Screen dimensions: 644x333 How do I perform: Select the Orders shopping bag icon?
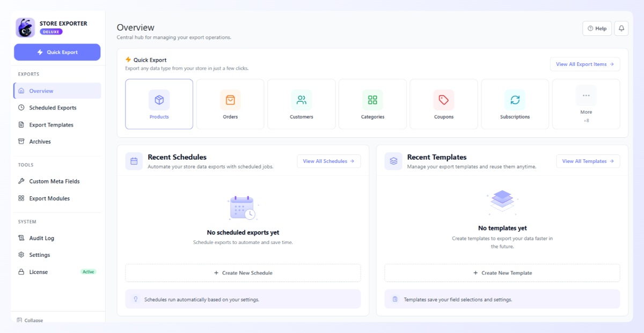tap(230, 100)
